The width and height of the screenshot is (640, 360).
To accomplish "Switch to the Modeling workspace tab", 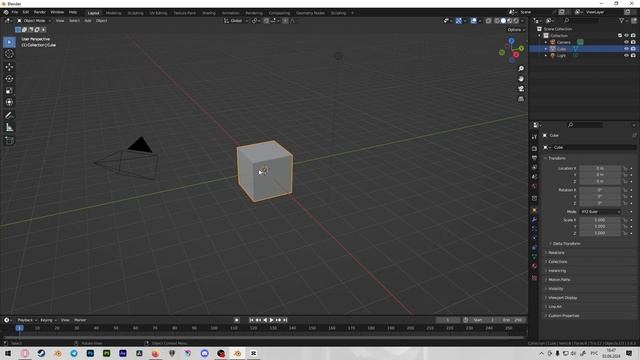I will click(x=113, y=13).
